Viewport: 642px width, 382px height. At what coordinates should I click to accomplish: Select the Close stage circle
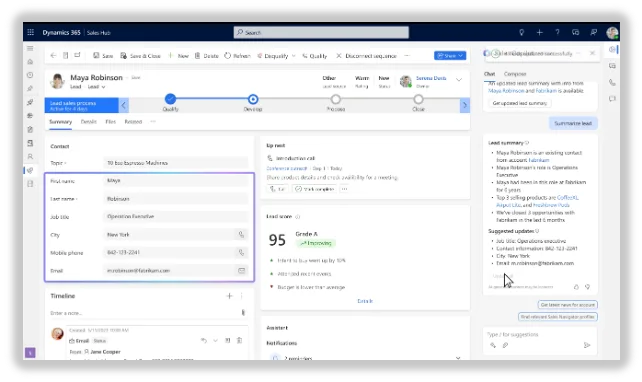point(418,99)
